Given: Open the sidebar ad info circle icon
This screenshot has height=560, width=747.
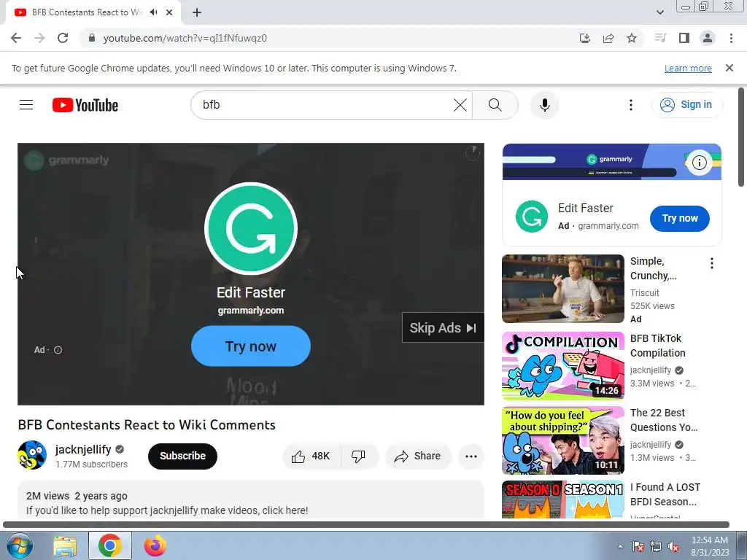Looking at the screenshot, I should click(699, 163).
